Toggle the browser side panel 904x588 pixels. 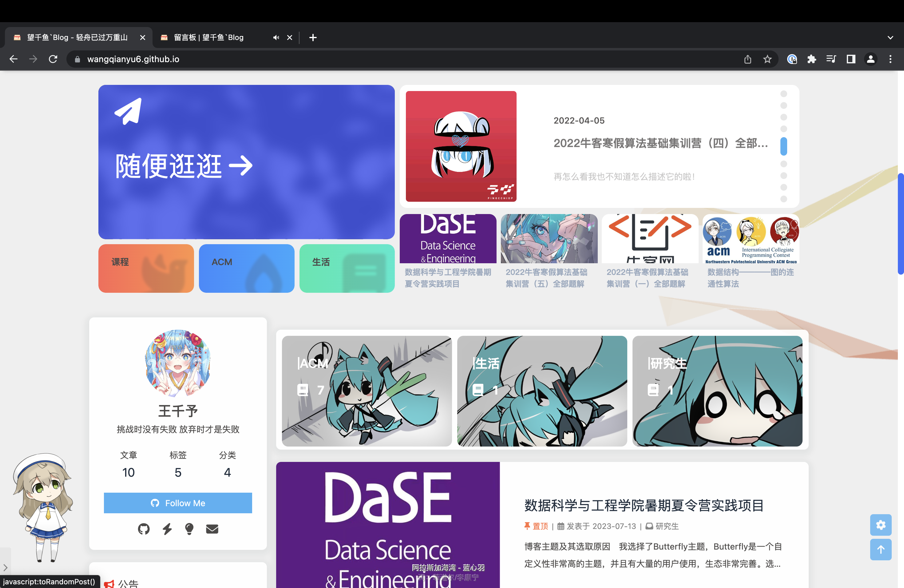click(851, 59)
